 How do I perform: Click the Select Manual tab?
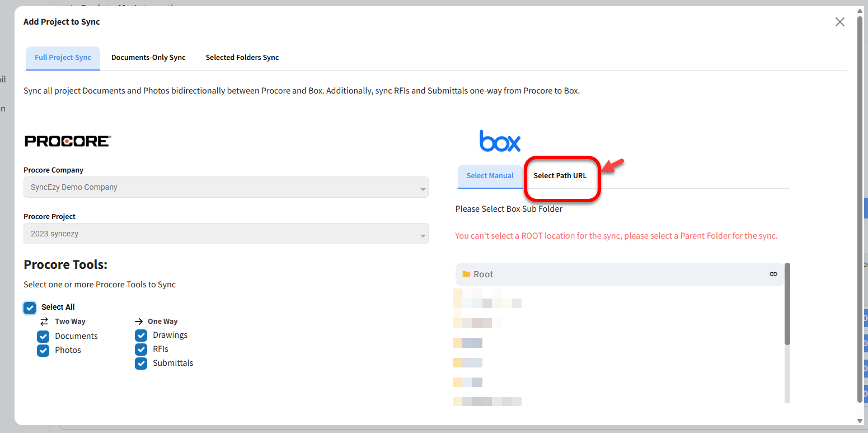point(490,176)
